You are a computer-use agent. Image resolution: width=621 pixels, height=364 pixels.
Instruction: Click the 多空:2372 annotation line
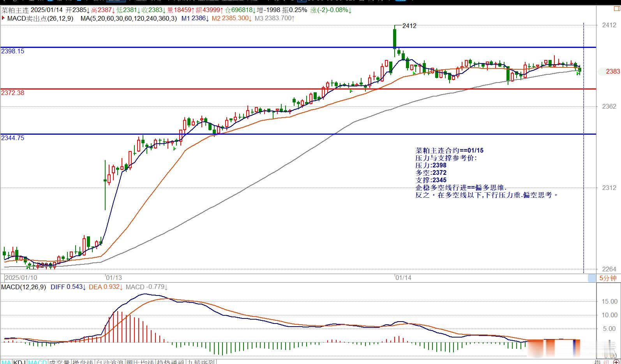click(431, 172)
